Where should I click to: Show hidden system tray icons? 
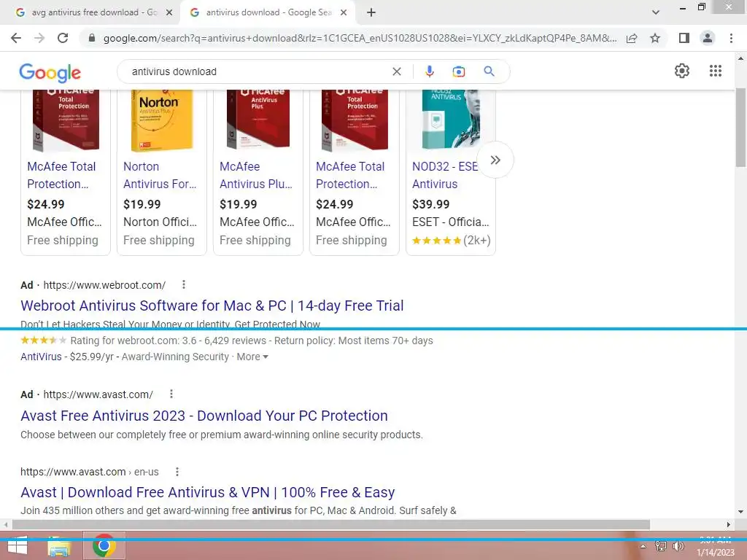[x=643, y=546]
